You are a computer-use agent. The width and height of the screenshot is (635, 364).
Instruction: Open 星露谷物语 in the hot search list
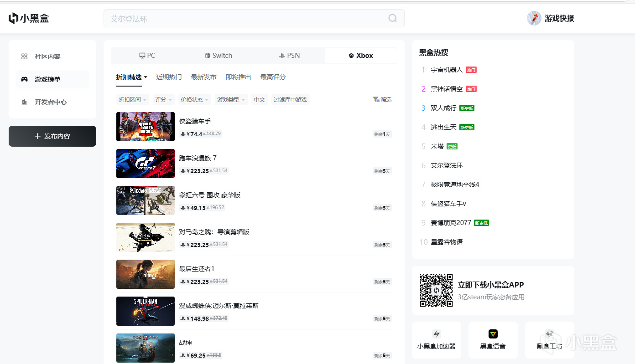click(447, 242)
